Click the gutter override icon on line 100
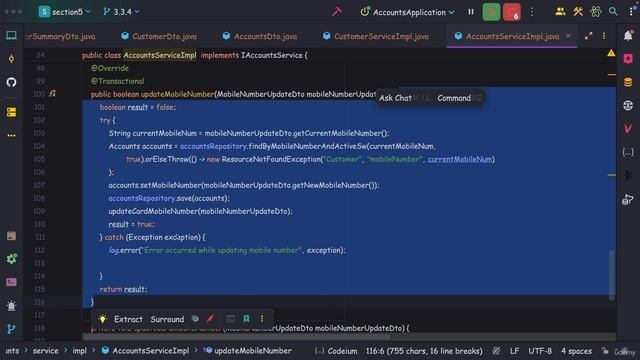The image size is (640, 360). tap(52, 93)
